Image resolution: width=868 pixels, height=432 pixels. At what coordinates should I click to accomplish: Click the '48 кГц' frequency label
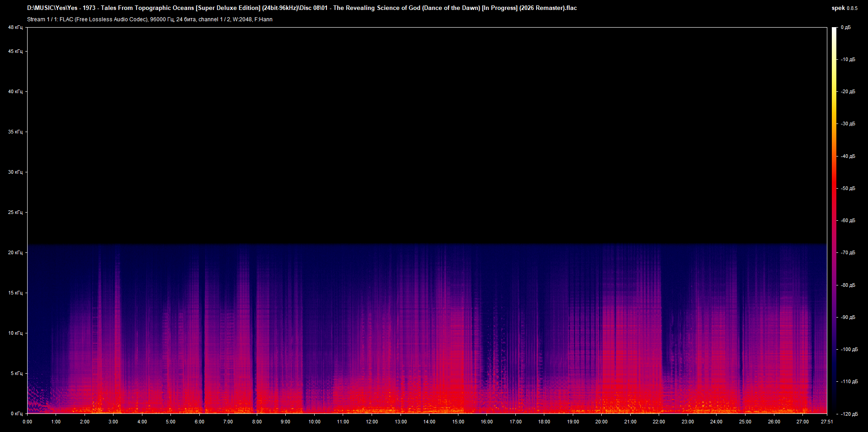(15, 27)
